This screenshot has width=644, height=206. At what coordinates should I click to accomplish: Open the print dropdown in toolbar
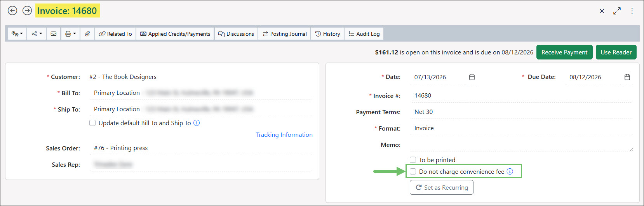[71, 34]
